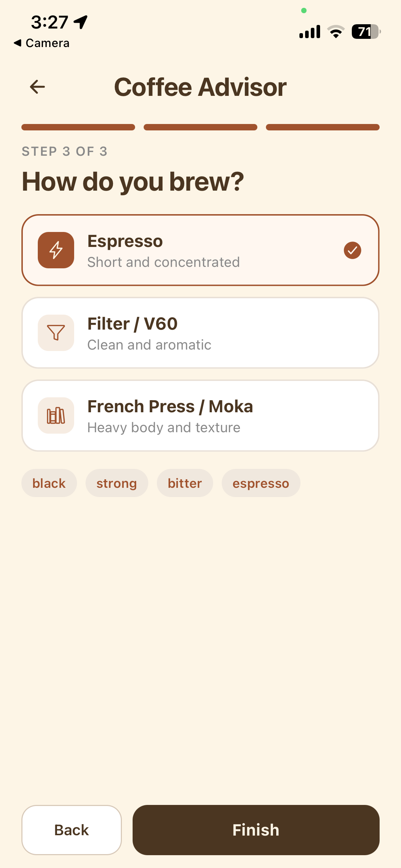The height and width of the screenshot is (868, 401).
Task: Click the Wi-Fi indicator in the status bar
Action: click(x=335, y=31)
